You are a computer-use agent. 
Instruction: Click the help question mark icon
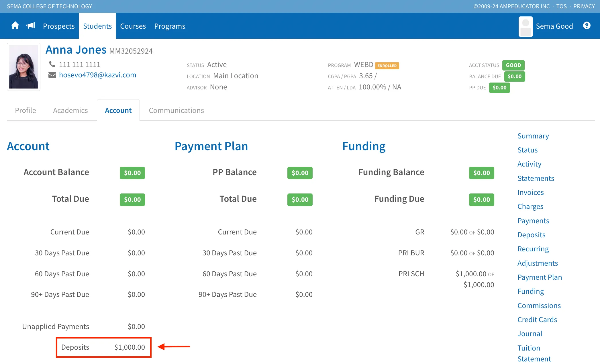pos(587,26)
